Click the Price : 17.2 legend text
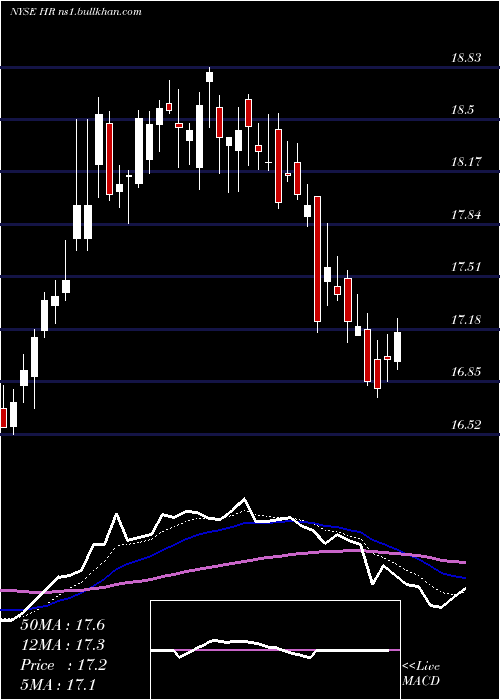500x700 pixels. [x=63, y=665]
